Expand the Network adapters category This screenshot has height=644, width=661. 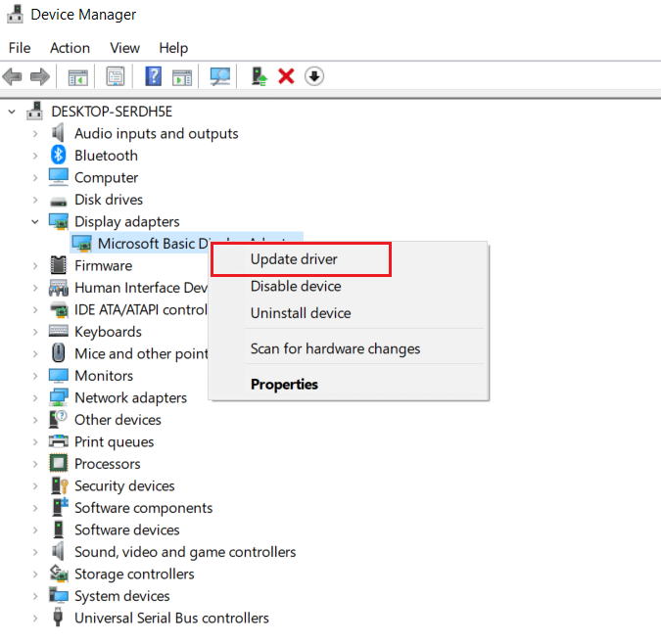click(x=35, y=397)
